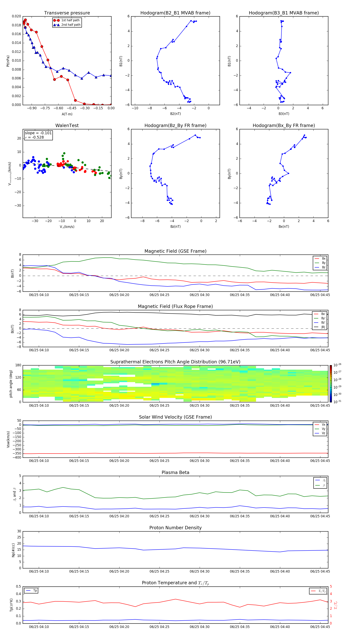This screenshot has width=351, height=644.
Task: Click '06/25 04:45' tick under Proton Temperature plot
Action: pyautogui.click(x=320, y=627)
